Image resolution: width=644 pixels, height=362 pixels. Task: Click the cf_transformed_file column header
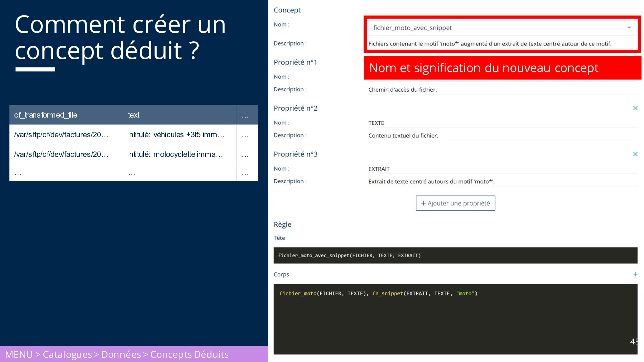(66, 115)
